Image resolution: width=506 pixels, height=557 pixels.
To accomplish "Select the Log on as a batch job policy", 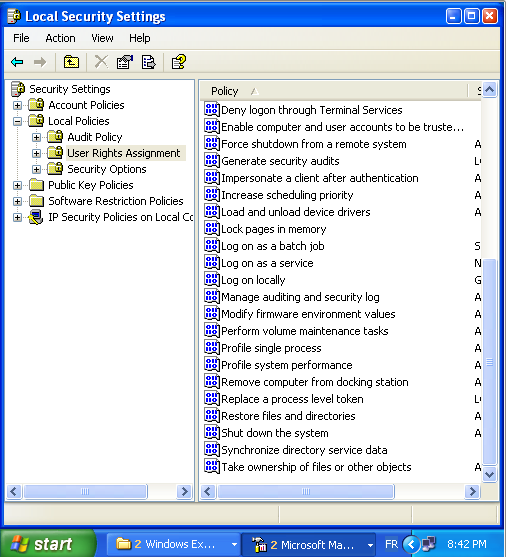I will pos(273,246).
